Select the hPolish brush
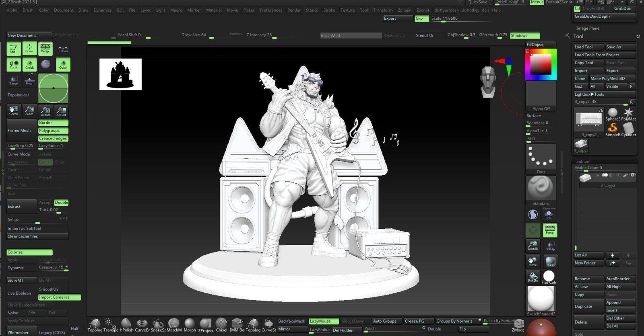The width and height of the screenshot is (644, 336). (126, 325)
